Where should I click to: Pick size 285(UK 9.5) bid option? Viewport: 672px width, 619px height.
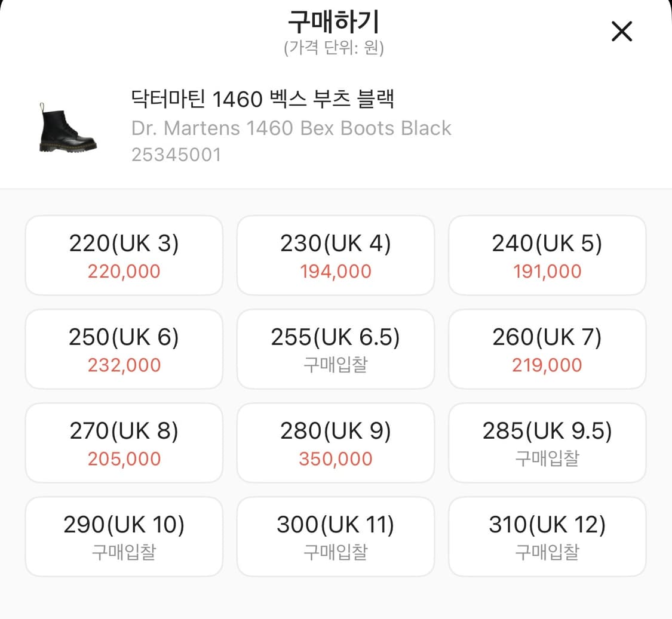pyautogui.click(x=547, y=443)
